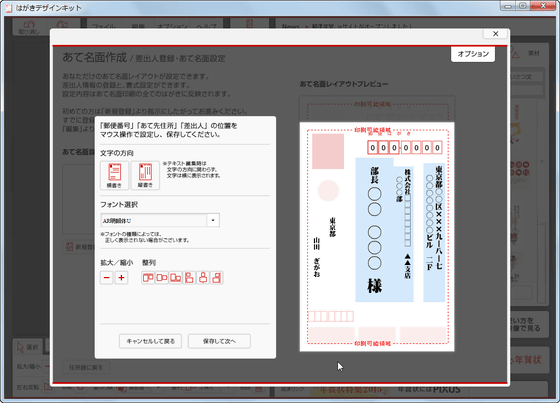Select 縦書き vertical writing direction

[145, 175]
